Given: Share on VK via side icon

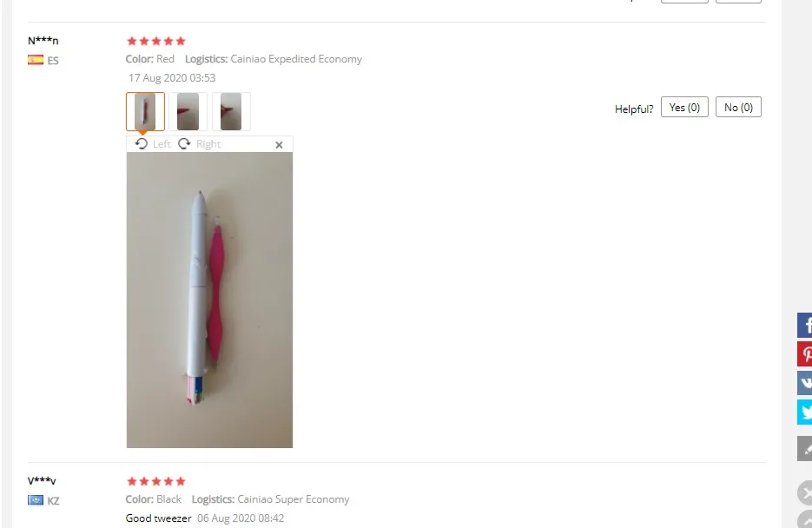Looking at the screenshot, I should (x=805, y=383).
